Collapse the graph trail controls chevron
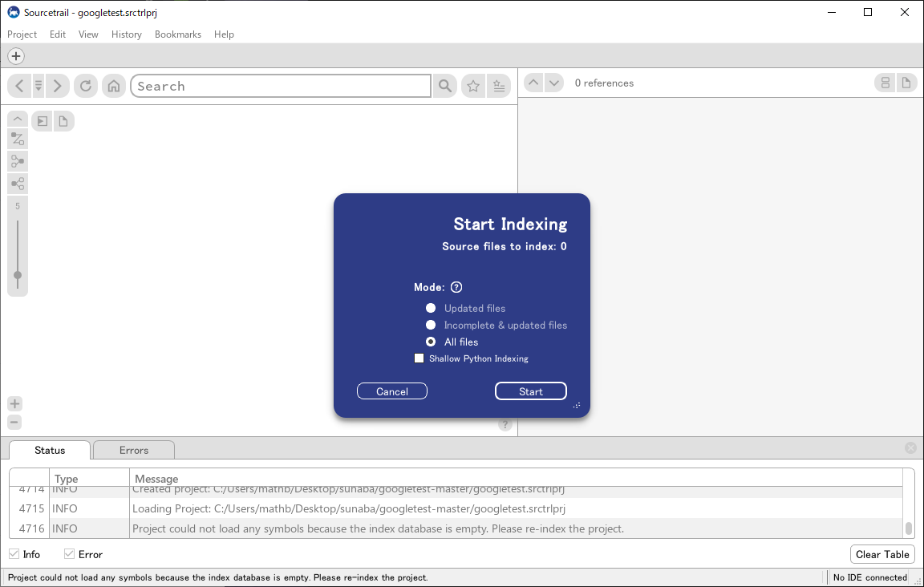Image resolution: width=924 pixels, height=587 pixels. tap(18, 119)
